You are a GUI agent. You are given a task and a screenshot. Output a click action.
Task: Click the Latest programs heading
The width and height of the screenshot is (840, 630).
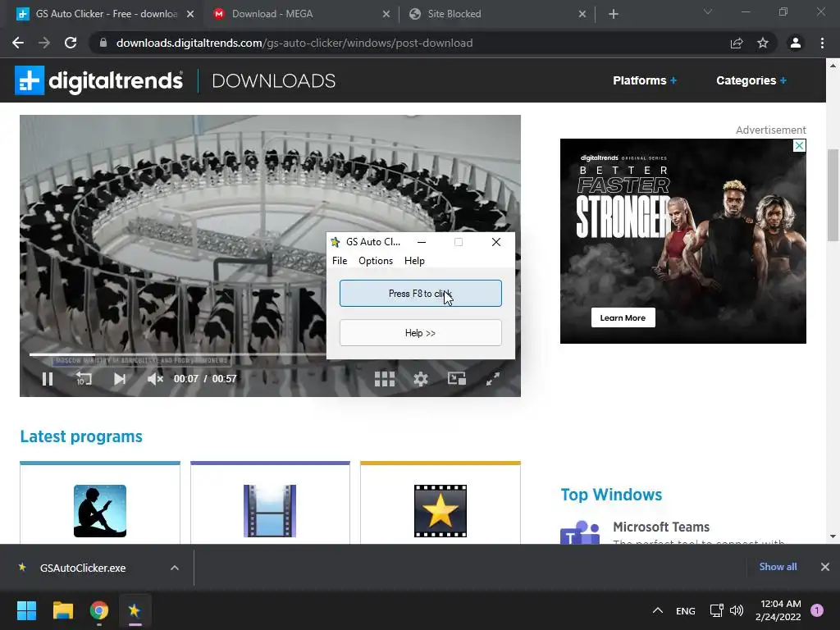81,436
